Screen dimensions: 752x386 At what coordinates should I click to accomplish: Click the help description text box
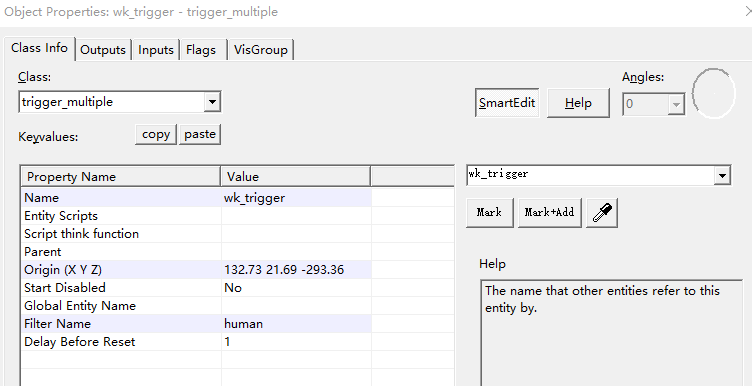[x=611, y=333]
